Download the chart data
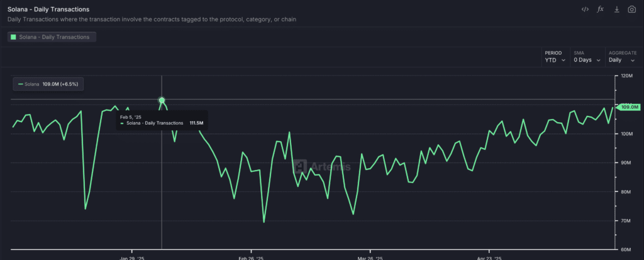 [x=616, y=9]
